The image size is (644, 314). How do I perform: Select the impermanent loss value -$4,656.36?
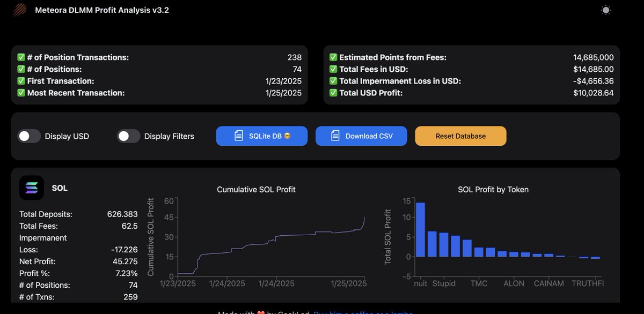[594, 81]
